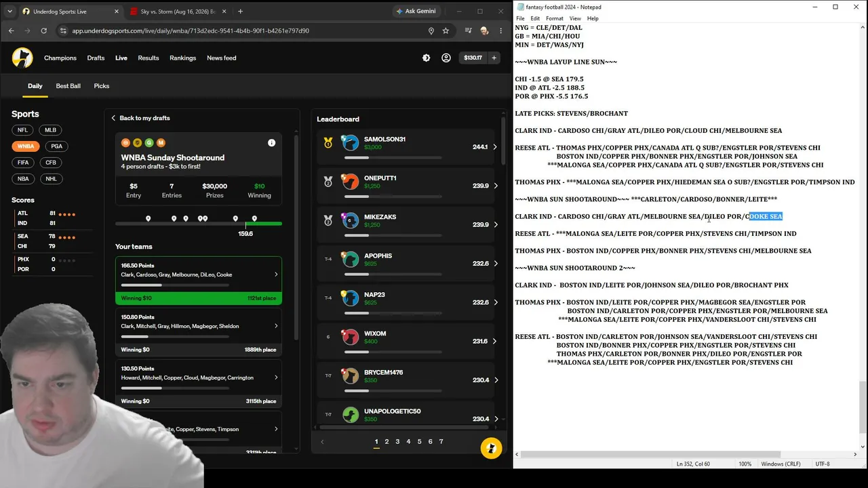Switch to the Picks tab
The image size is (868, 488).
pyautogui.click(x=102, y=86)
